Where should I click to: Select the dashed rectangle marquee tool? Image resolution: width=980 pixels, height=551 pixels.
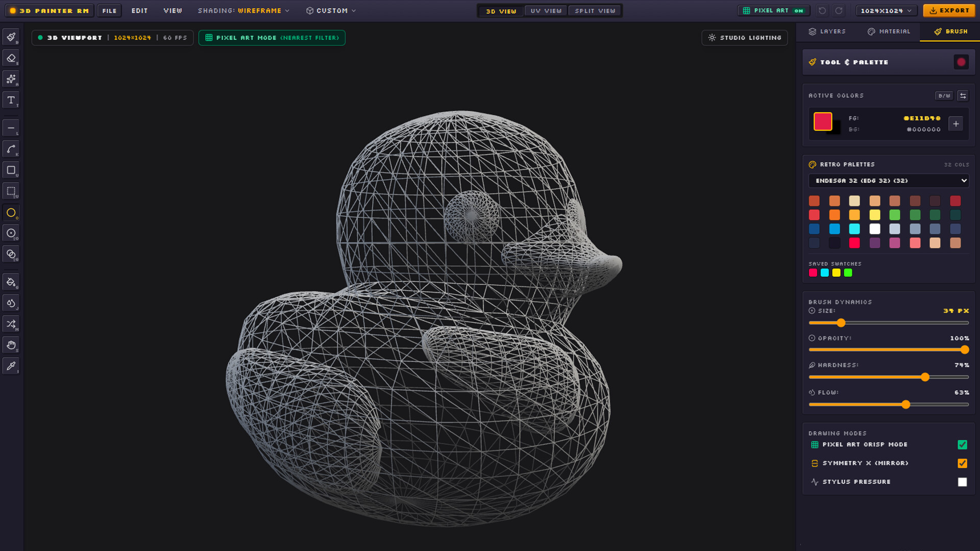[x=11, y=191]
